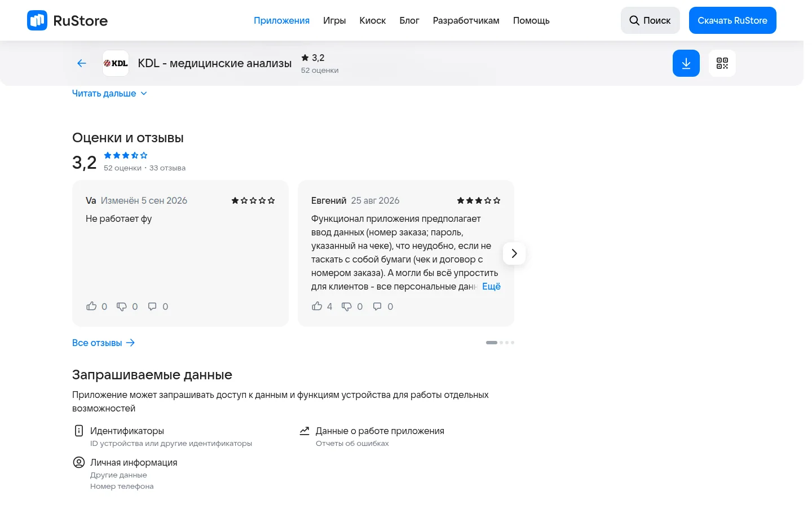Click the KDL app icon

116,63
